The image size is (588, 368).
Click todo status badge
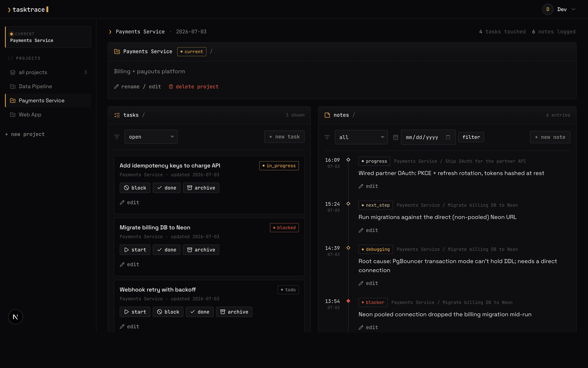click(288, 290)
